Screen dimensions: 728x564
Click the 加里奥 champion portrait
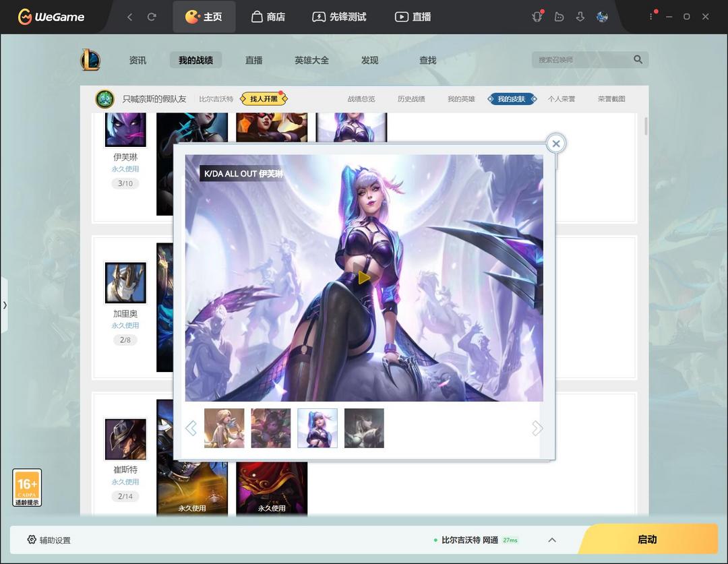click(125, 283)
